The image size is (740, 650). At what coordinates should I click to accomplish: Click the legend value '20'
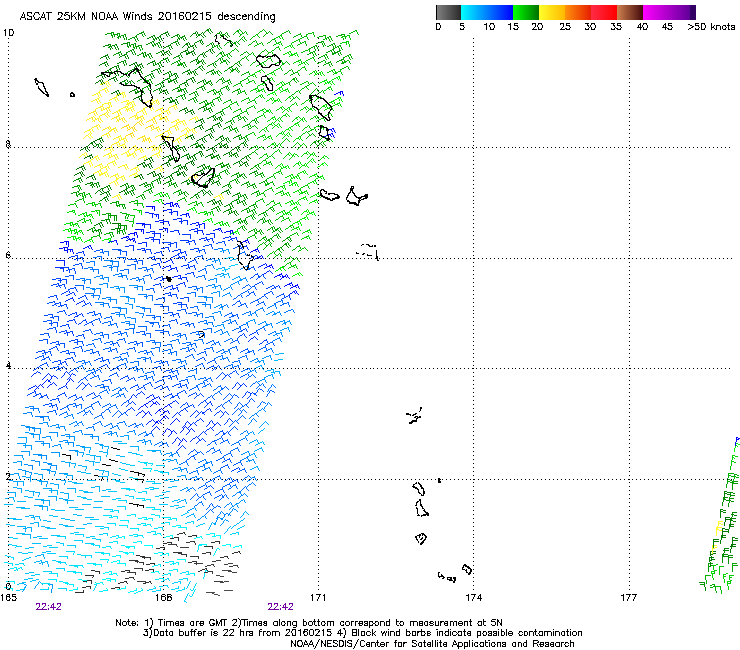point(537,27)
